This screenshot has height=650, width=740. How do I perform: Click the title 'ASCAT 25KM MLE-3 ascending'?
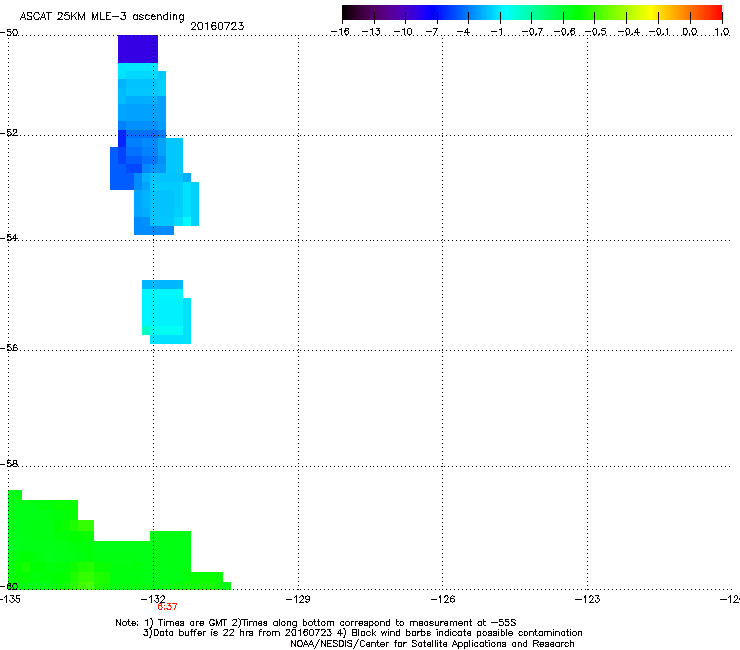[x=102, y=16]
